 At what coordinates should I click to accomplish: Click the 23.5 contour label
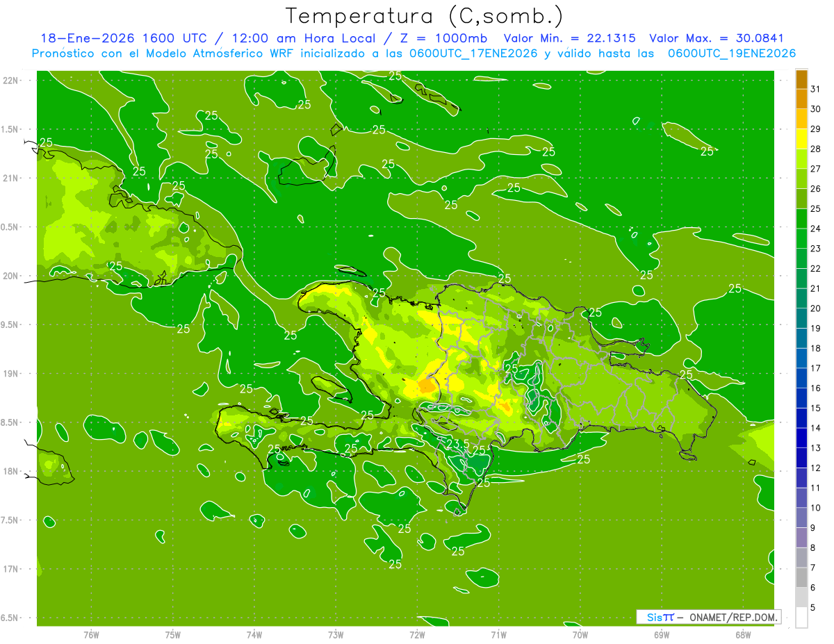click(458, 444)
